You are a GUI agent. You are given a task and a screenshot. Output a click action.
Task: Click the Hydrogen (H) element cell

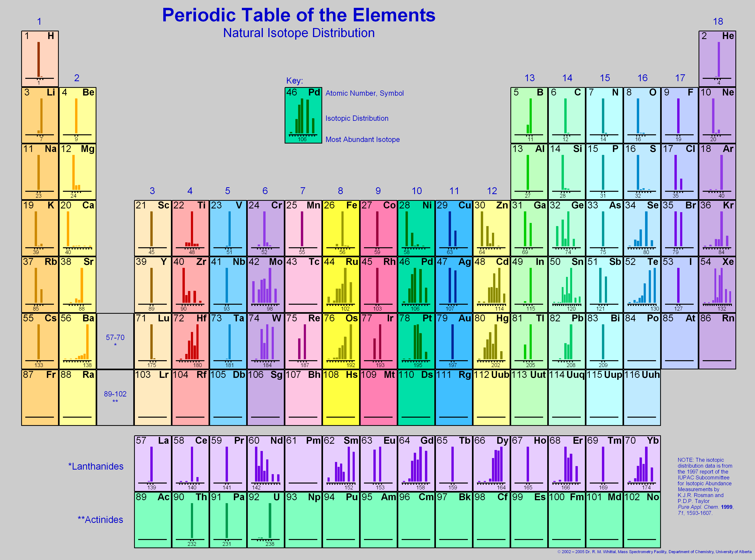coord(40,59)
